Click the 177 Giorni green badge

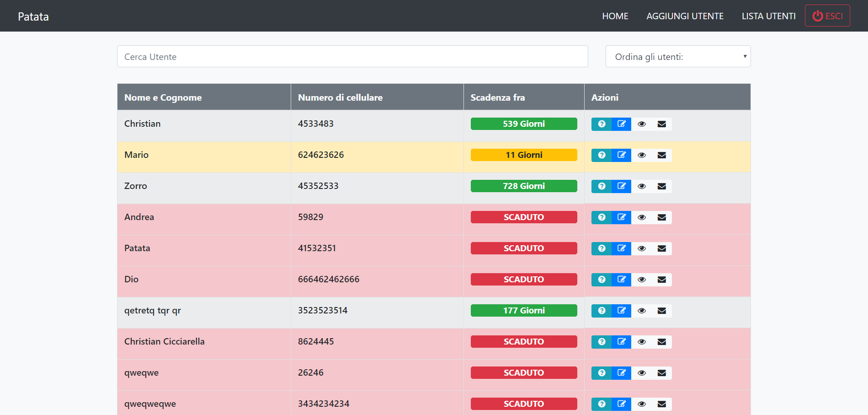pyautogui.click(x=524, y=310)
